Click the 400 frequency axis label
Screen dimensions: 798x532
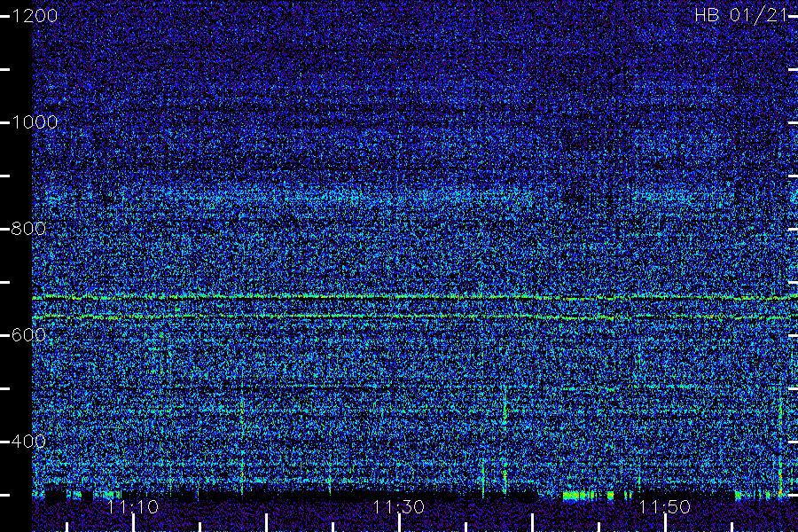(28, 441)
